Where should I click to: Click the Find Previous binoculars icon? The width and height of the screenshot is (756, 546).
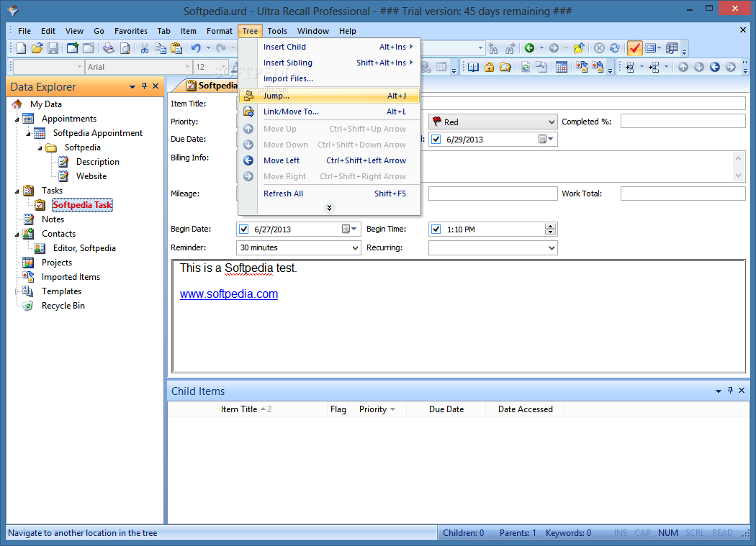click(493, 48)
